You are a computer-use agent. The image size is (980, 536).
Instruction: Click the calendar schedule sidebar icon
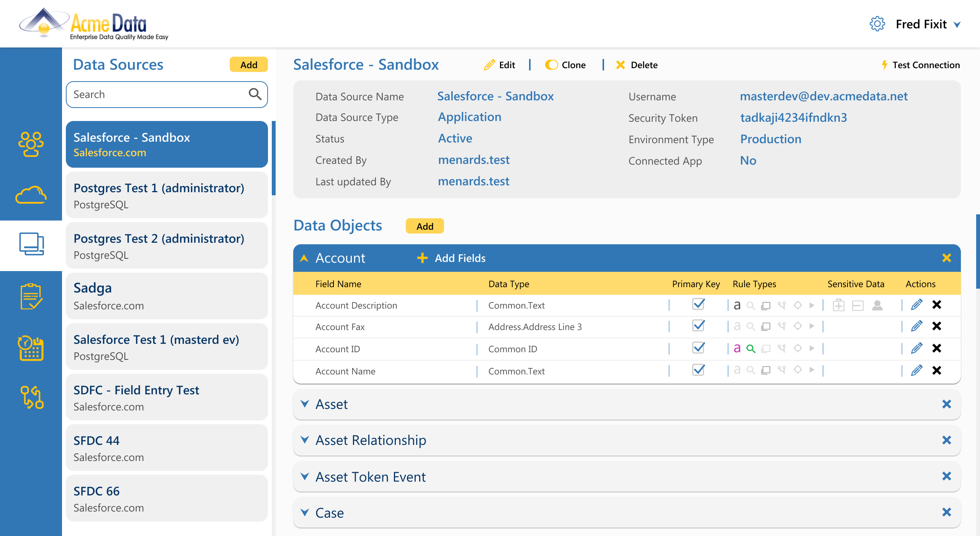31,348
